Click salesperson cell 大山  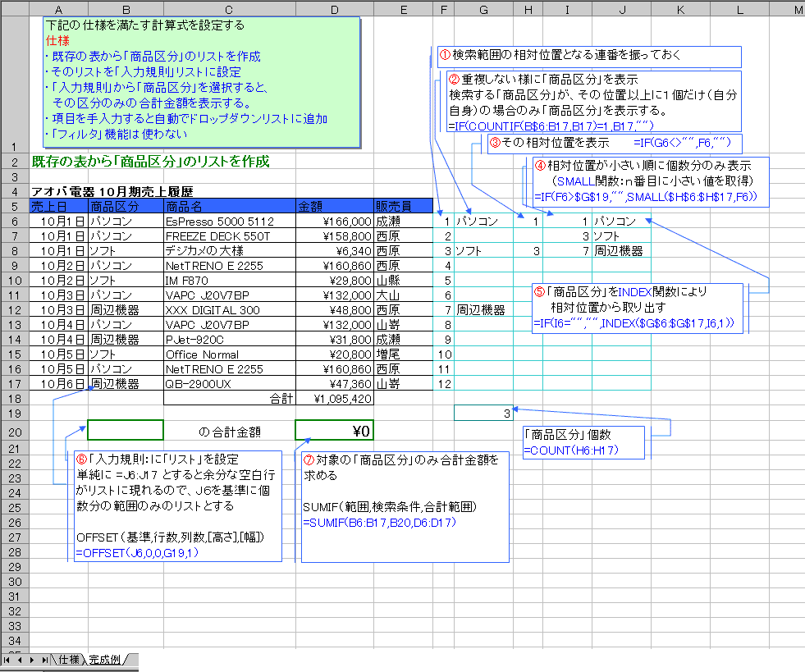[404, 295]
